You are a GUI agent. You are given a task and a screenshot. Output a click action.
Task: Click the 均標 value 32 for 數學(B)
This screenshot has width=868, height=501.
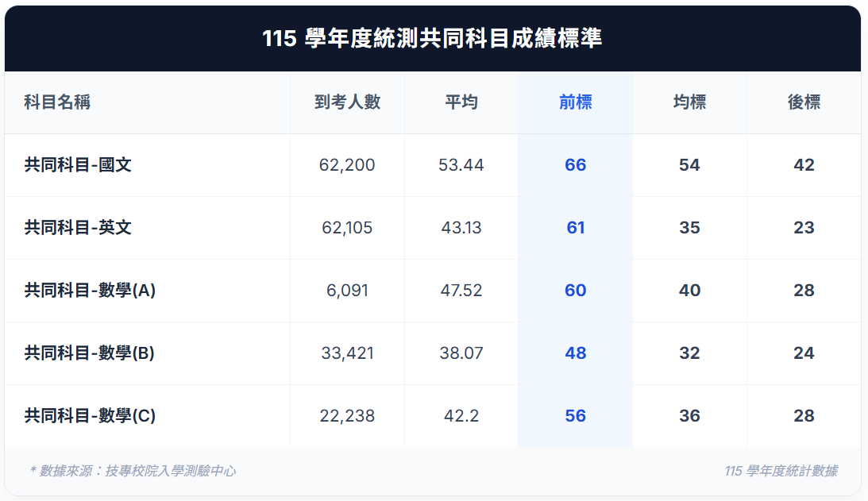pyautogui.click(x=689, y=353)
